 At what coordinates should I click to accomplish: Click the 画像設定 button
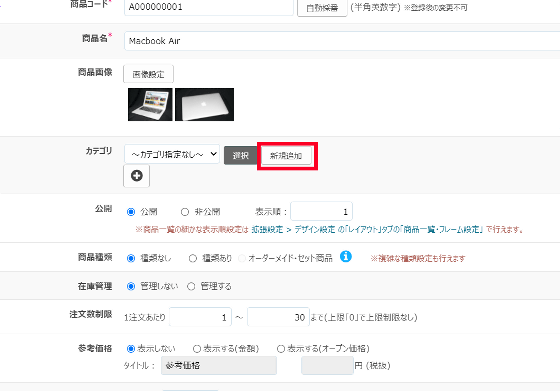pos(149,74)
